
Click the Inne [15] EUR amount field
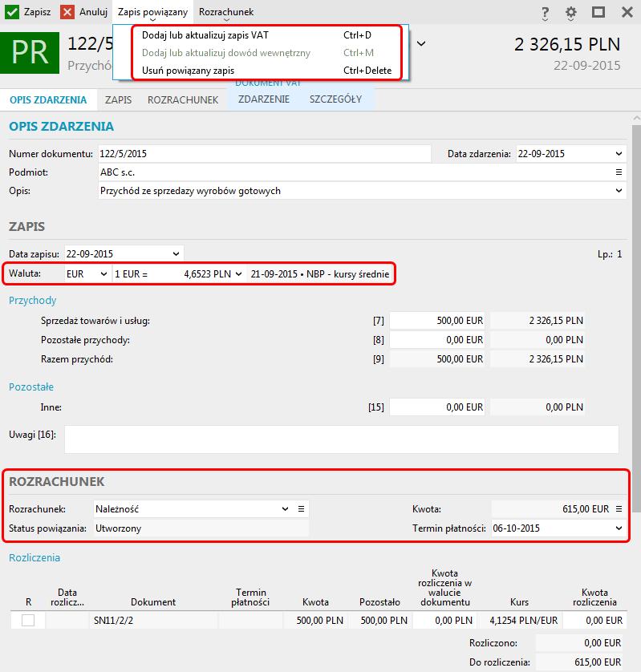(437, 407)
